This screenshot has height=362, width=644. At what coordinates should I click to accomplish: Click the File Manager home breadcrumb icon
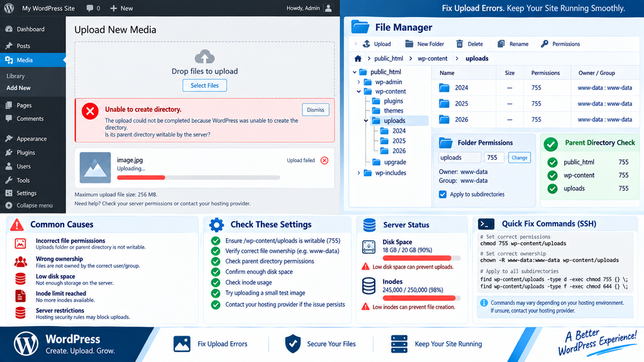click(x=358, y=58)
